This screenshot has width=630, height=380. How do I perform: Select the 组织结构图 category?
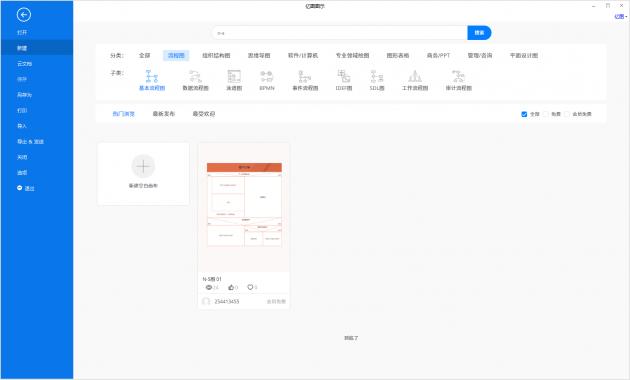pos(216,55)
